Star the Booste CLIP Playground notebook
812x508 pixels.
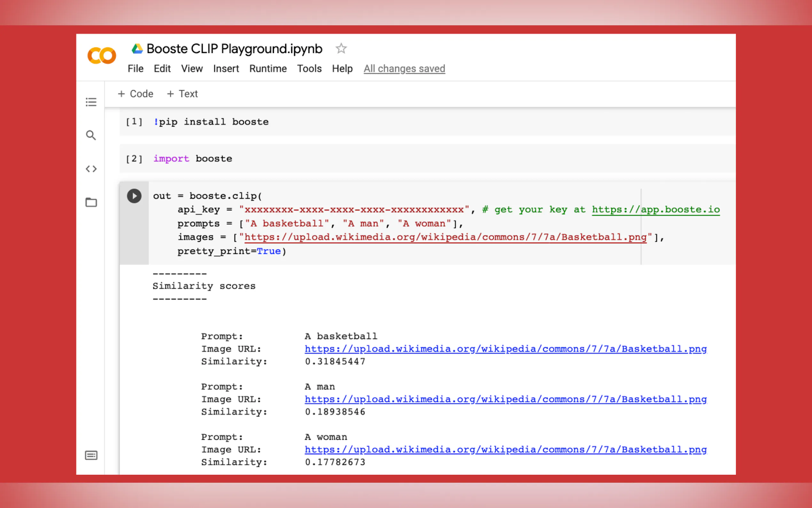(x=341, y=49)
